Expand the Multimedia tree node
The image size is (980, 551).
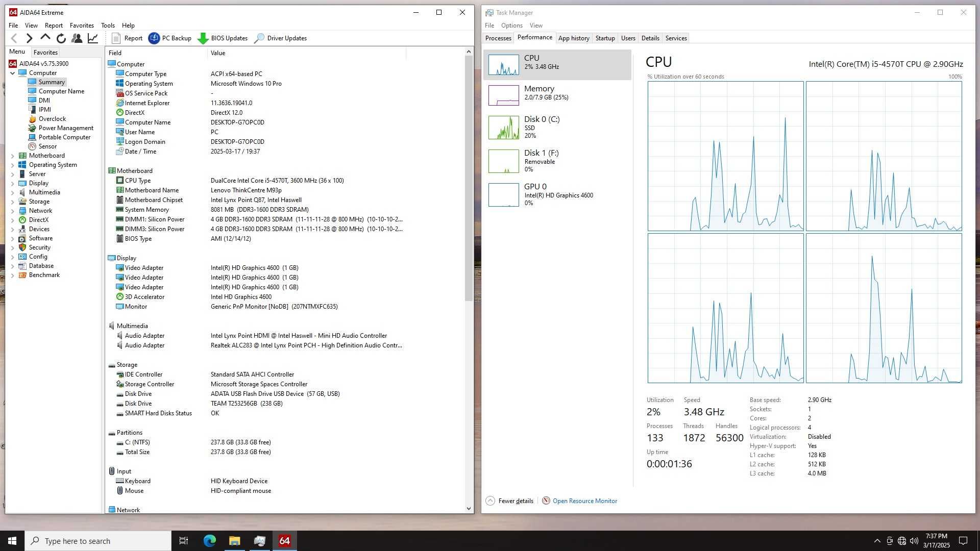[13, 192]
